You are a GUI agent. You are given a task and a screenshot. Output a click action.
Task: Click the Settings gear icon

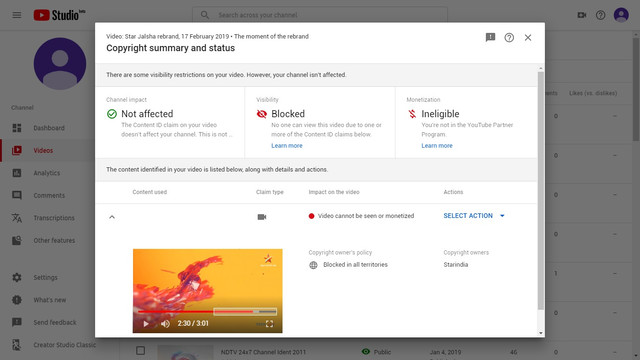[17, 278]
